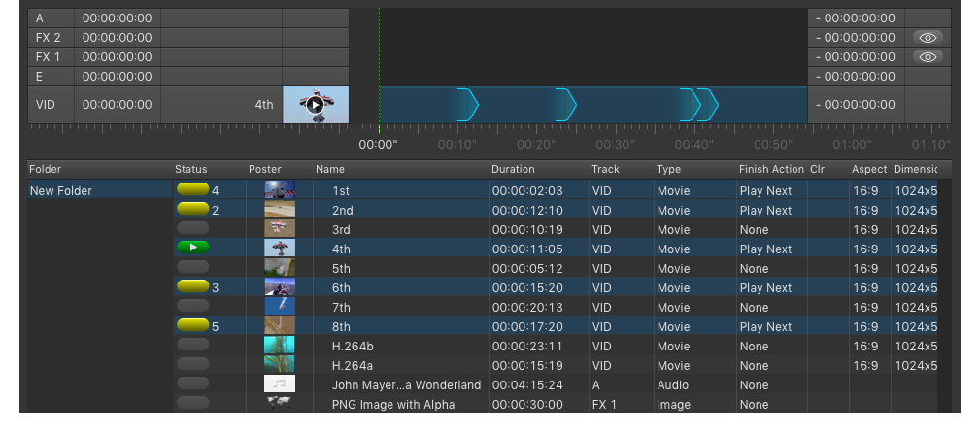Click gray status pill of 5th movie

coord(193,267)
